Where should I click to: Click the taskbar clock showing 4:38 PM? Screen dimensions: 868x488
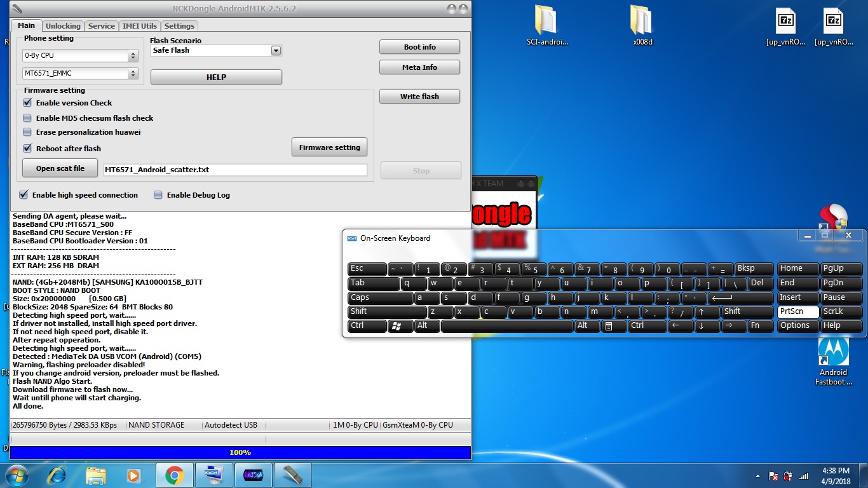tap(836, 476)
